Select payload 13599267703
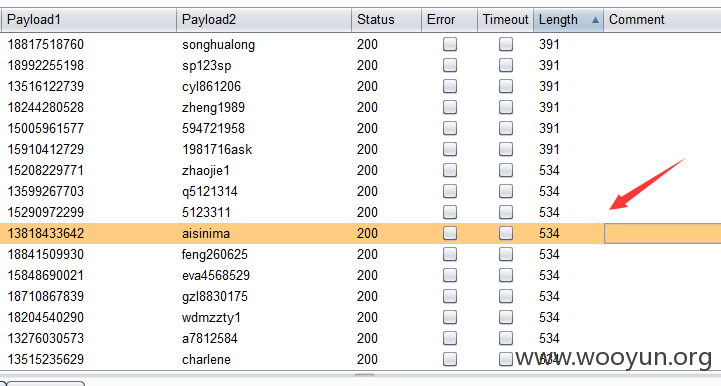Screen dimensions: 721x386 (x=46, y=191)
